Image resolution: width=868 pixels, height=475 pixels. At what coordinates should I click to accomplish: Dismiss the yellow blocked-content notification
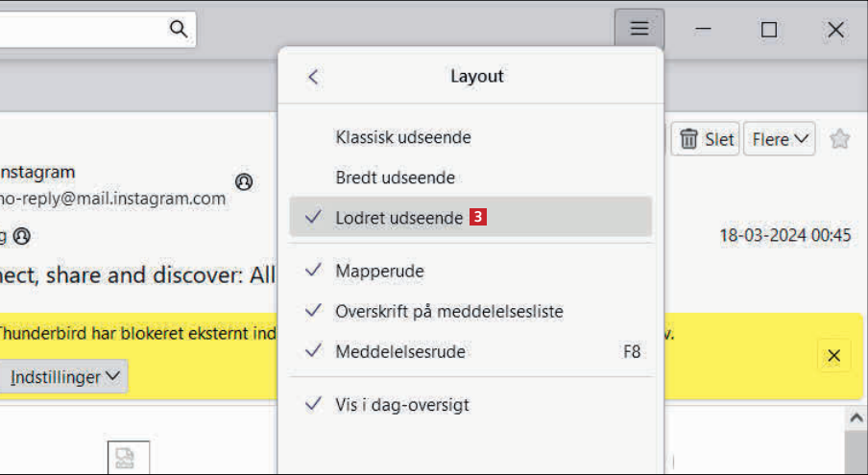pyautogui.click(x=833, y=356)
